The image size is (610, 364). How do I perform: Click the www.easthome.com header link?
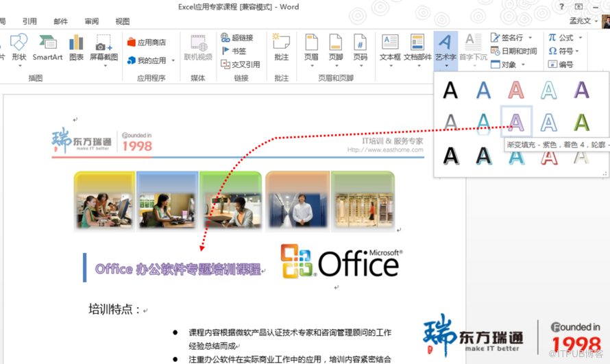[385, 149]
